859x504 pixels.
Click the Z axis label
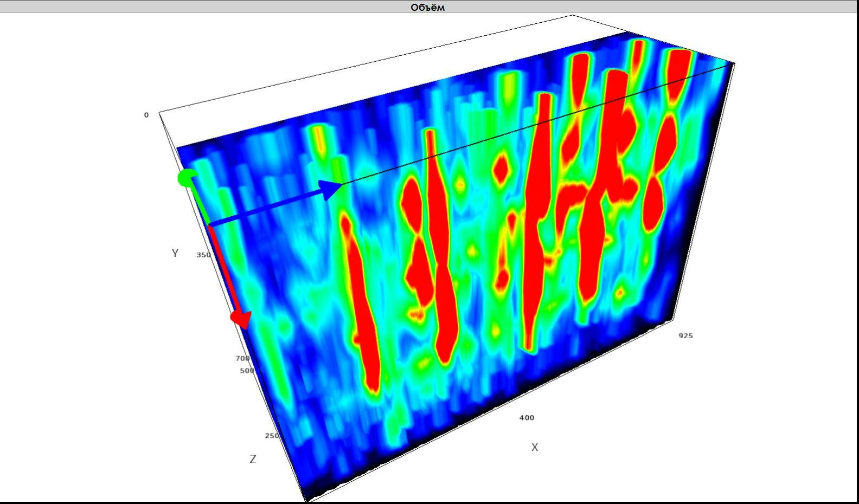point(253,459)
